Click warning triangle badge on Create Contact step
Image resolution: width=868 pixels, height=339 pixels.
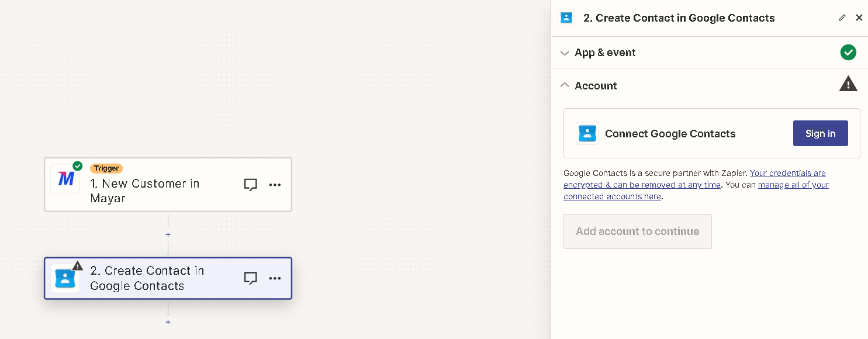coord(77,266)
